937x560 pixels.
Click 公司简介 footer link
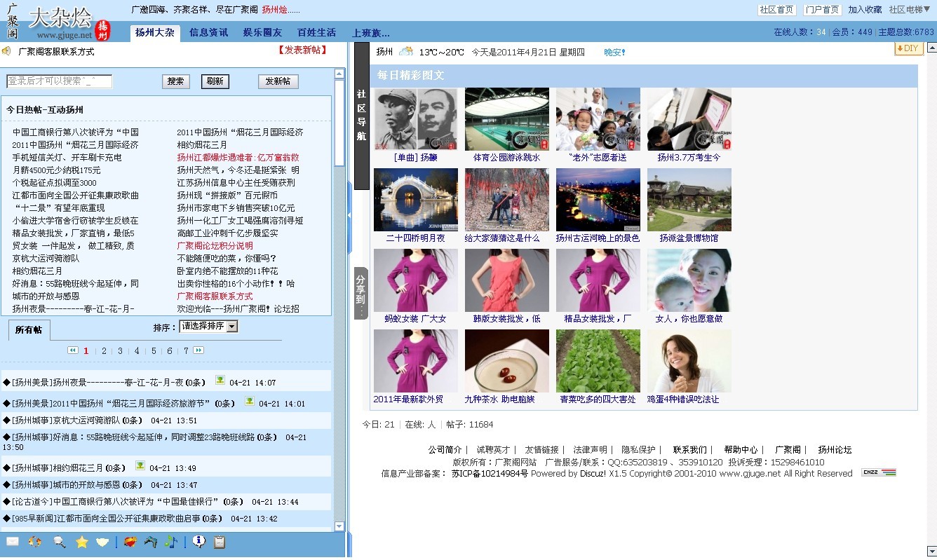click(x=445, y=450)
